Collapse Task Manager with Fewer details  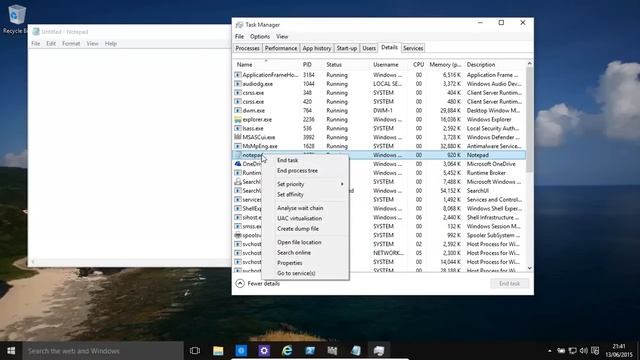(x=258, y=284)
